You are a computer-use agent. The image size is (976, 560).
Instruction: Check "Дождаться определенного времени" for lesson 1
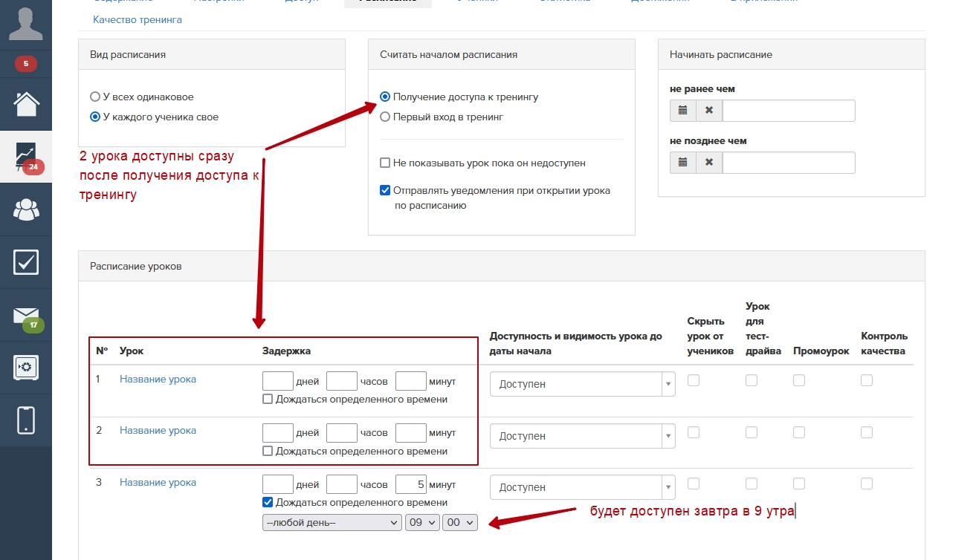[268, 400]
